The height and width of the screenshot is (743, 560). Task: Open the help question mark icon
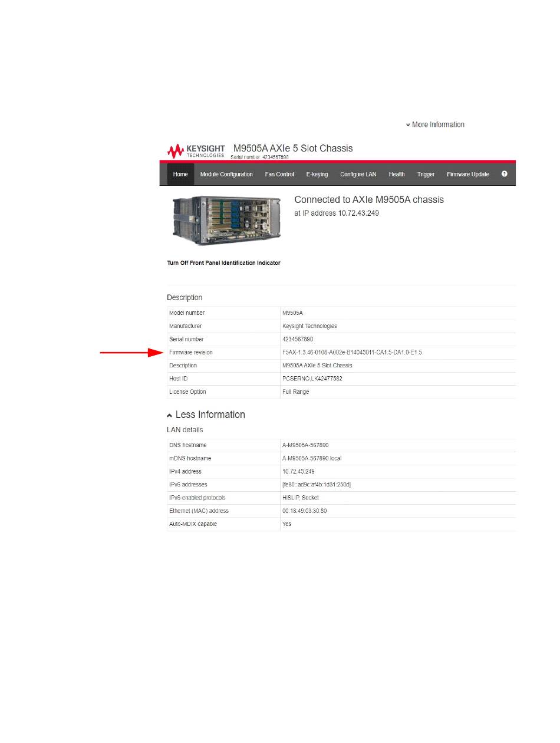pyautogui.click(x=504, y=174)
